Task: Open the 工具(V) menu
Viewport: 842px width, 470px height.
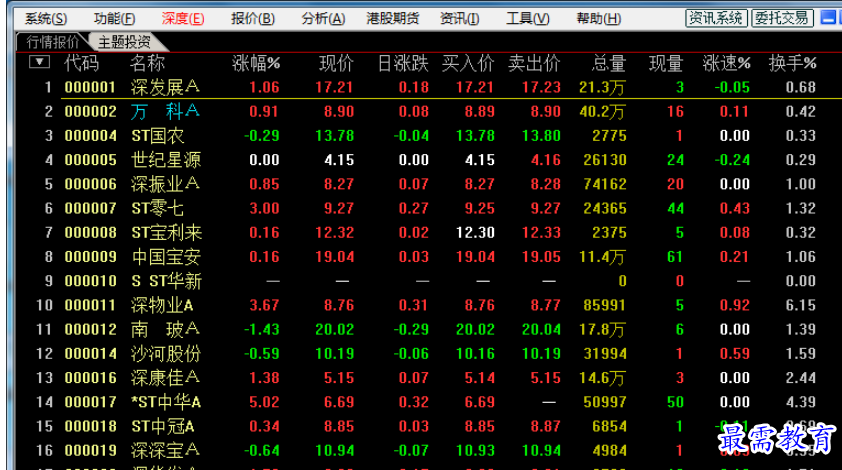Action: (x=527, y=19)
